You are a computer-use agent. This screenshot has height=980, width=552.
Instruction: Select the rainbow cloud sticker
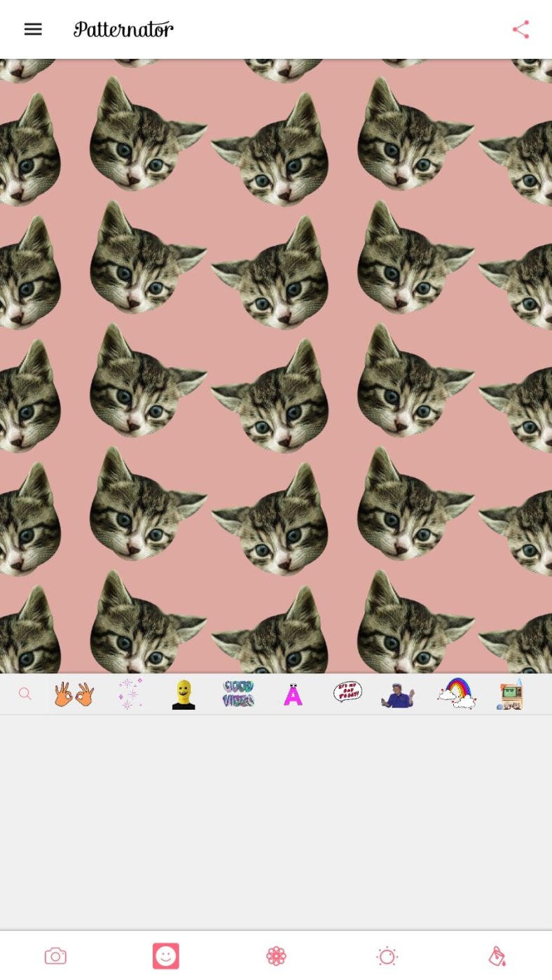[456, 693]
